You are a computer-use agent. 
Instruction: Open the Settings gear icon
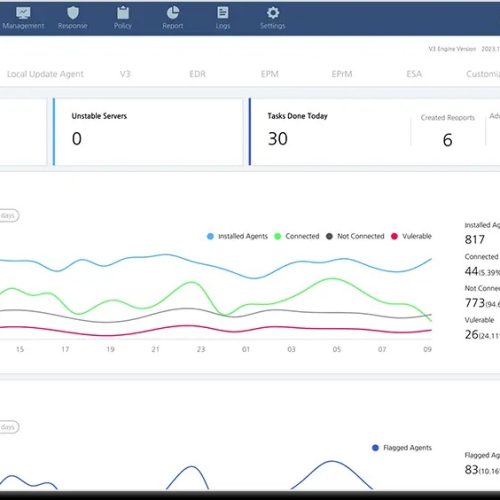tap(273, 13)
